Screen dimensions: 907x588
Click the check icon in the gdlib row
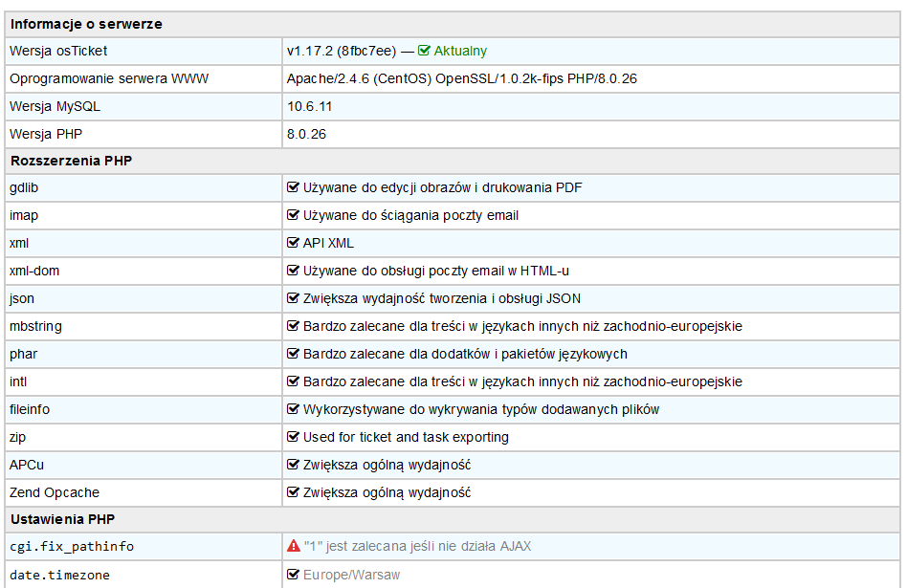[294, 187]
